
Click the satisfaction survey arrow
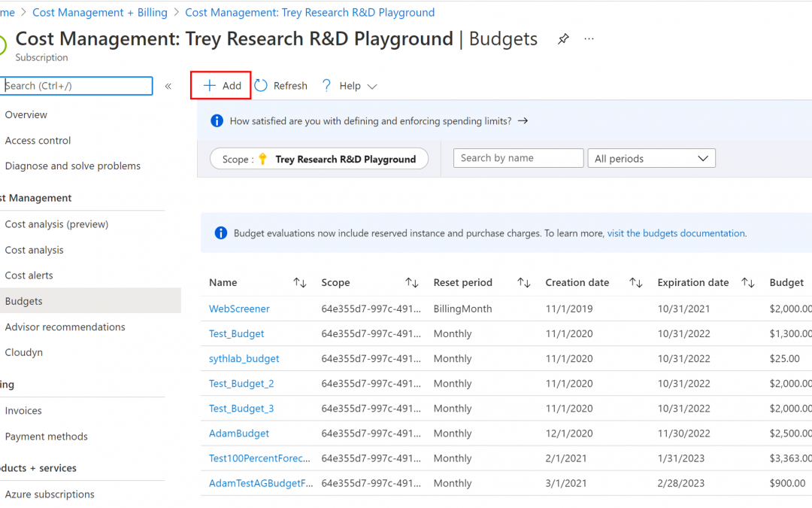click(x=523, y=120)
